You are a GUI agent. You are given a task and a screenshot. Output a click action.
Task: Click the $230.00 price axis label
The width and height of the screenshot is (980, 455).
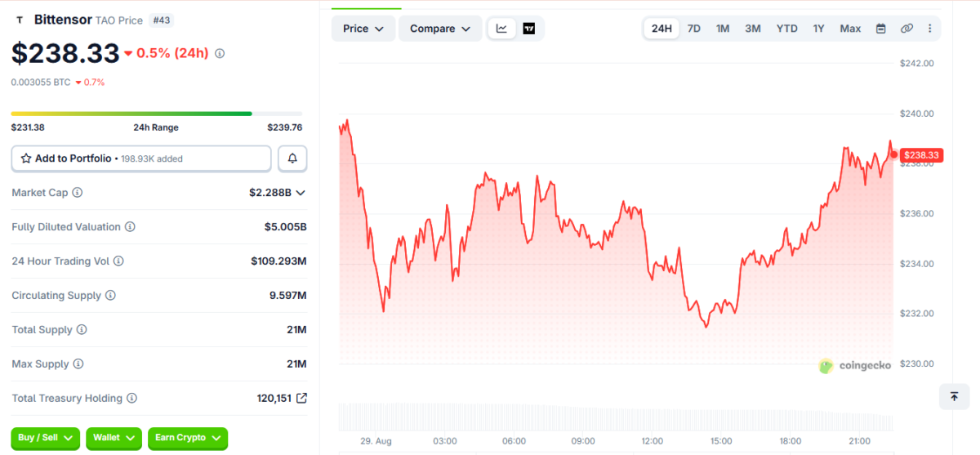(x=916, y=364)
